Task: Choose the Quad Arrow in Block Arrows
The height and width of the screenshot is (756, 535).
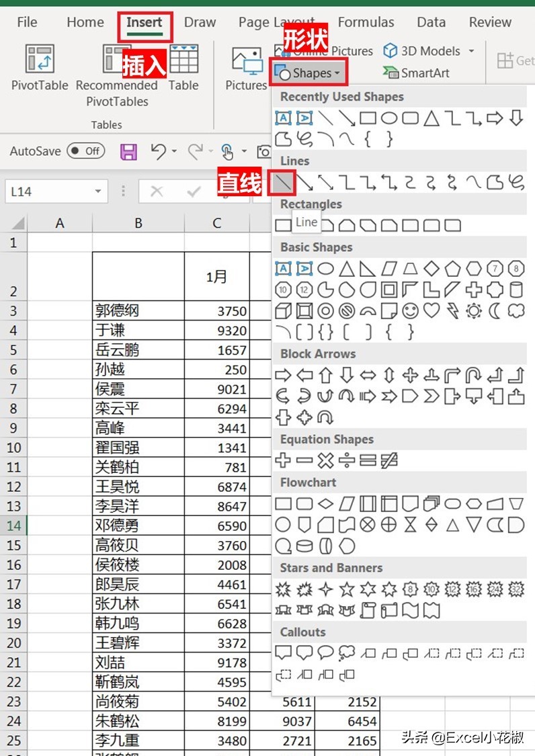Action: pyautogui.click(x=411, y=375)
